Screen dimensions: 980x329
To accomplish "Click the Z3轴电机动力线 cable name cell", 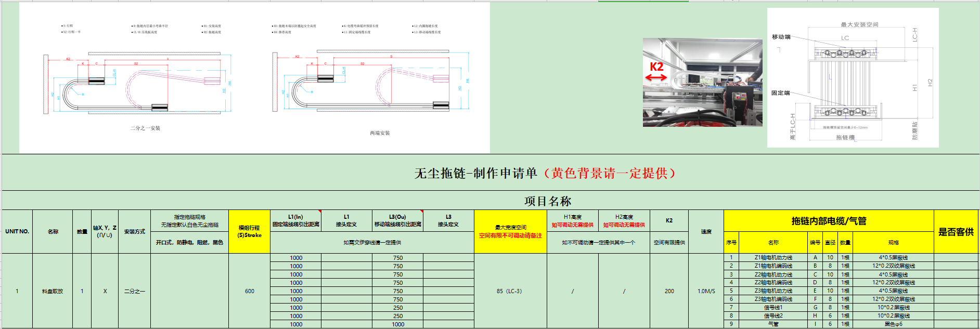I will pyautogui.click(x=773, y=291).
